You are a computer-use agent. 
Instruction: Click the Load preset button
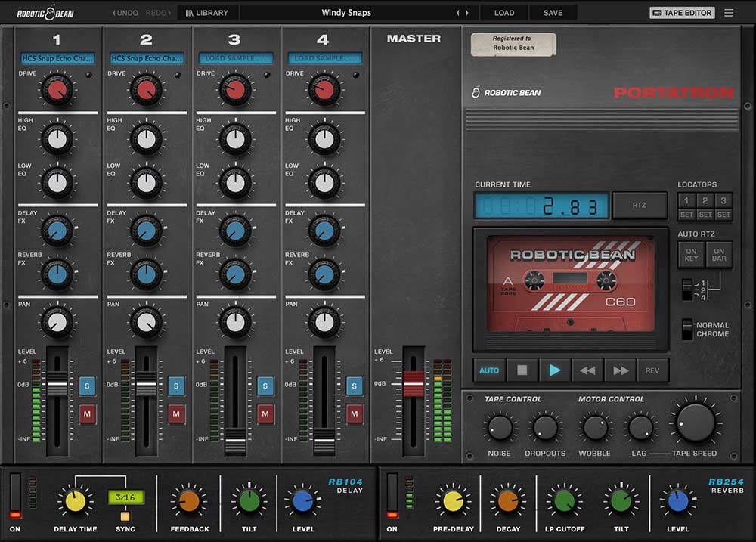click(503, 12)
